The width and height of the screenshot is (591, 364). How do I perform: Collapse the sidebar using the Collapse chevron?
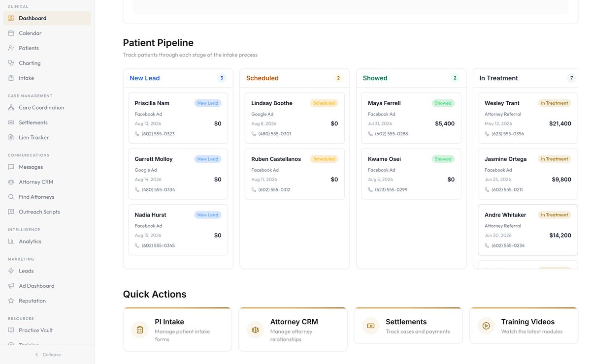pos(36,355)
